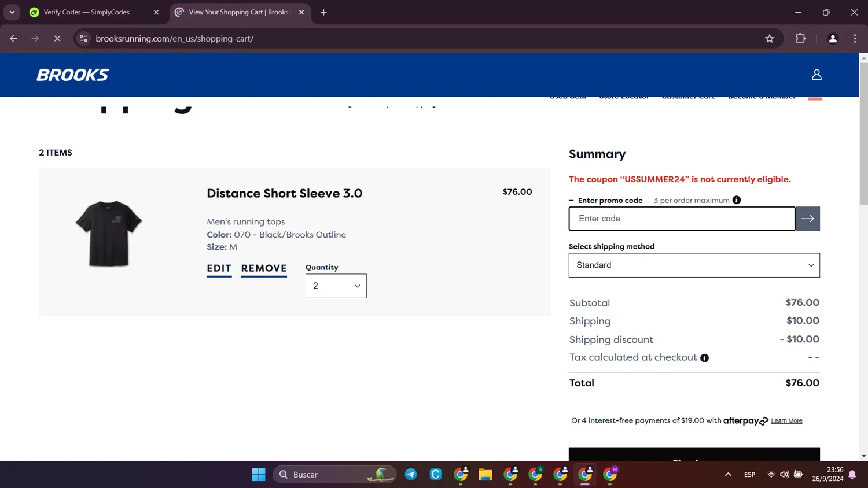This screenshot has width=868, height=488.
Task: Show hidden tray icons chevron
Action: (728, 475)
